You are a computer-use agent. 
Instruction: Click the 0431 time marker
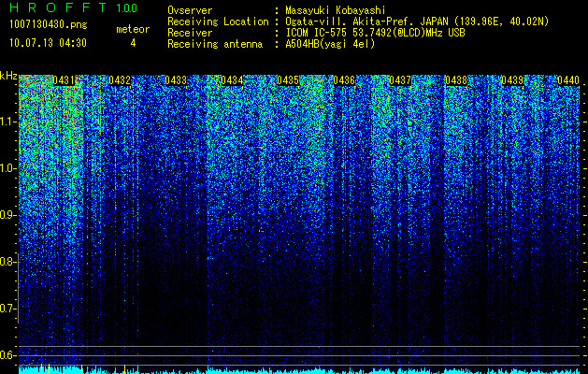[64, 80]
